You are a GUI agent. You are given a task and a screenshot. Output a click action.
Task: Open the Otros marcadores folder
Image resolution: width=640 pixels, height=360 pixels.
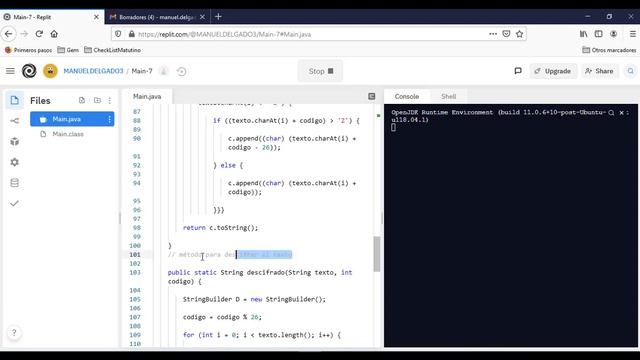click(609, 50)
